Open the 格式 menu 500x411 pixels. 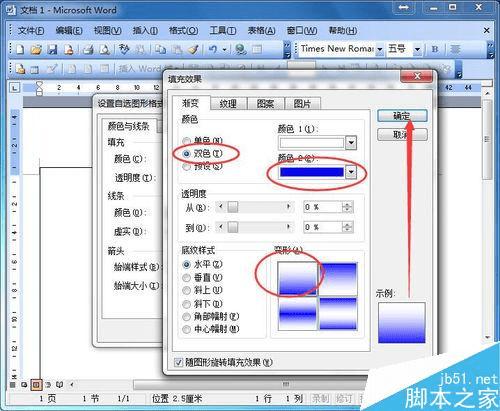point(183,31)
